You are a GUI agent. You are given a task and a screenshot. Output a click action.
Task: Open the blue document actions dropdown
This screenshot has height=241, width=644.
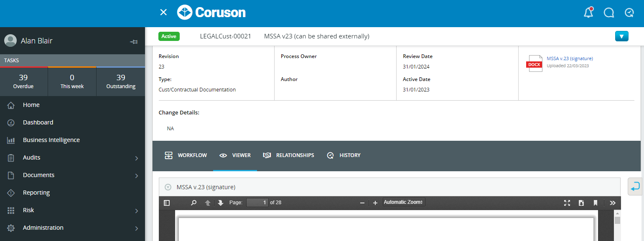(622, 36)
